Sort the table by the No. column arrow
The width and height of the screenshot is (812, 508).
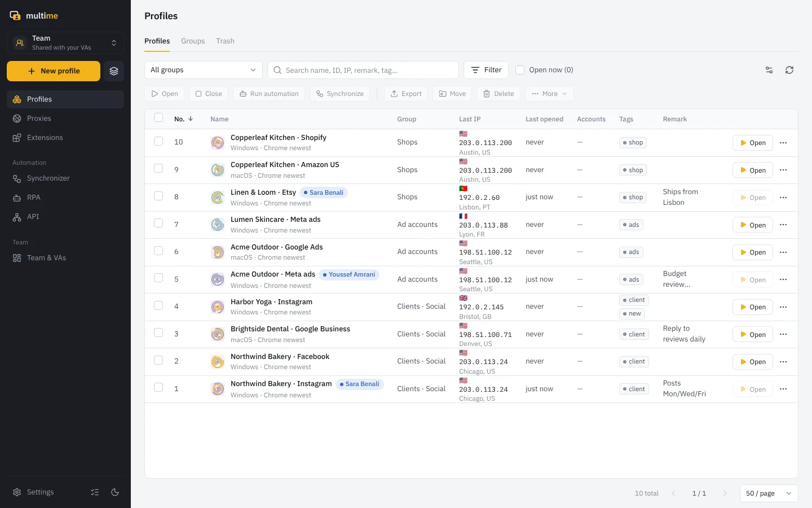[191, 119]
